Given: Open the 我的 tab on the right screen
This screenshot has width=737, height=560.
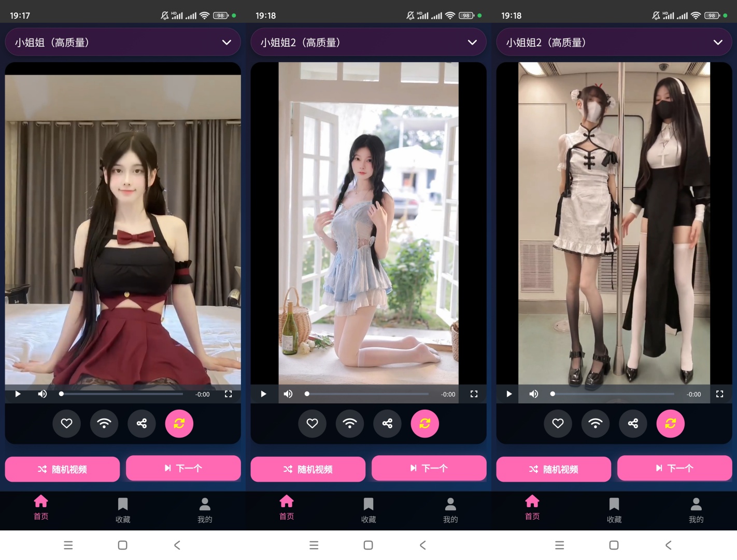Looking at the screenshot, I should coord(696,510).
